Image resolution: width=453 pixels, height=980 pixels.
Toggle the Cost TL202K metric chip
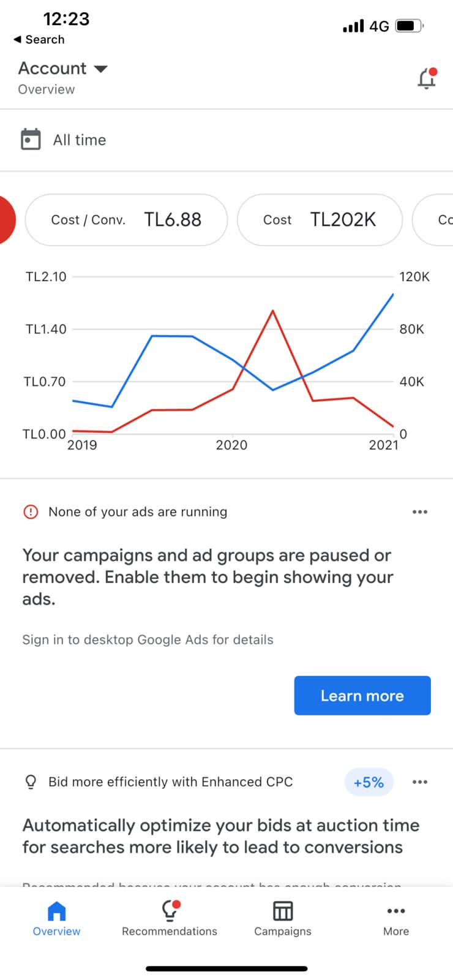[320, 220]
